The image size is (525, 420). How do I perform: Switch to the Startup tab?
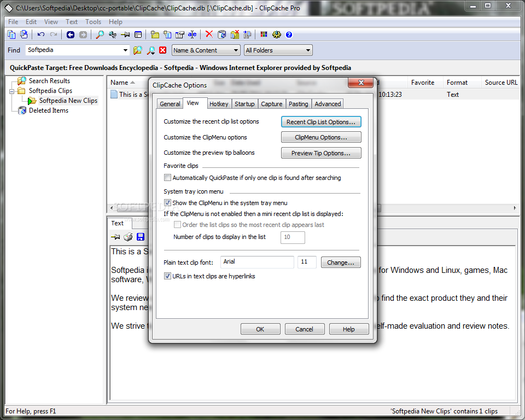point(244,104)
